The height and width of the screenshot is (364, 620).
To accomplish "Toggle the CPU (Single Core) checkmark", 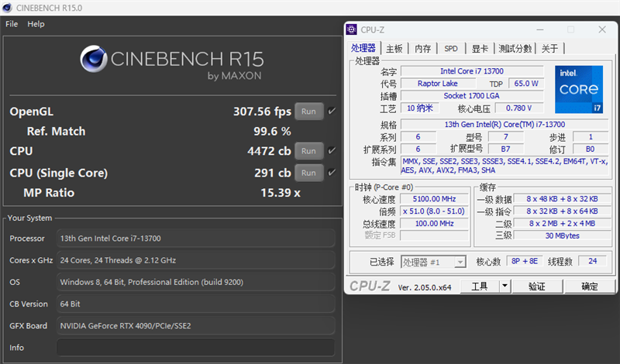I will tap(332, 173).
